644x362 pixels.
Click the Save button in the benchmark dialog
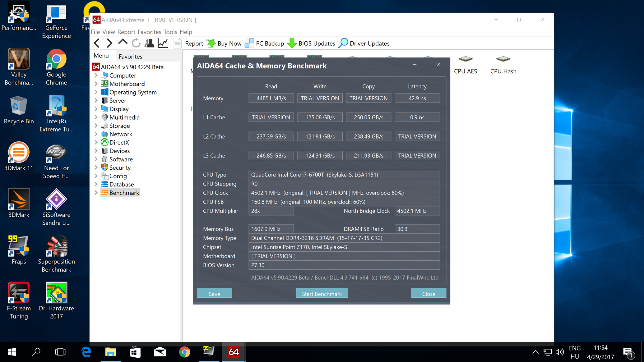[214, 294]
